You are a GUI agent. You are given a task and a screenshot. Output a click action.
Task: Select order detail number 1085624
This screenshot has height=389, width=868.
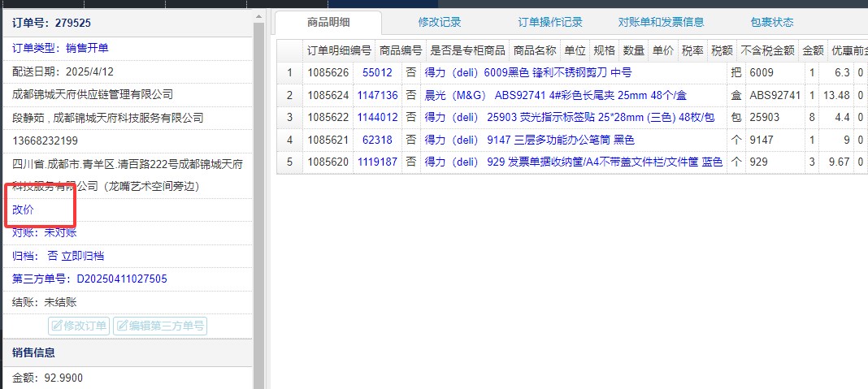[x=328, y=95]
